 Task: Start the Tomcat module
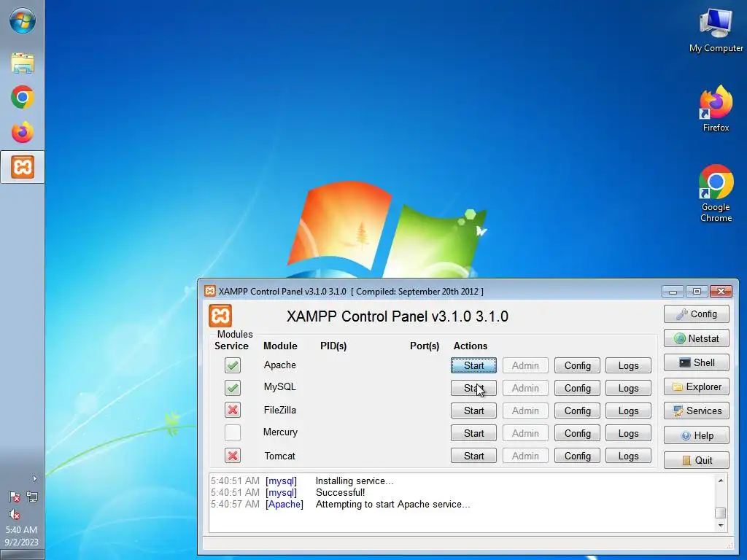473,456
